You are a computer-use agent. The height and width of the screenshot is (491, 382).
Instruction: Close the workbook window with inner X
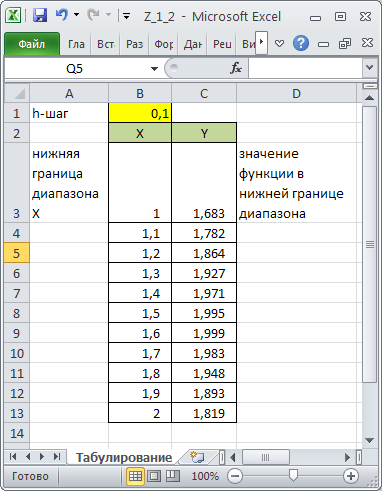coord(367,43)
